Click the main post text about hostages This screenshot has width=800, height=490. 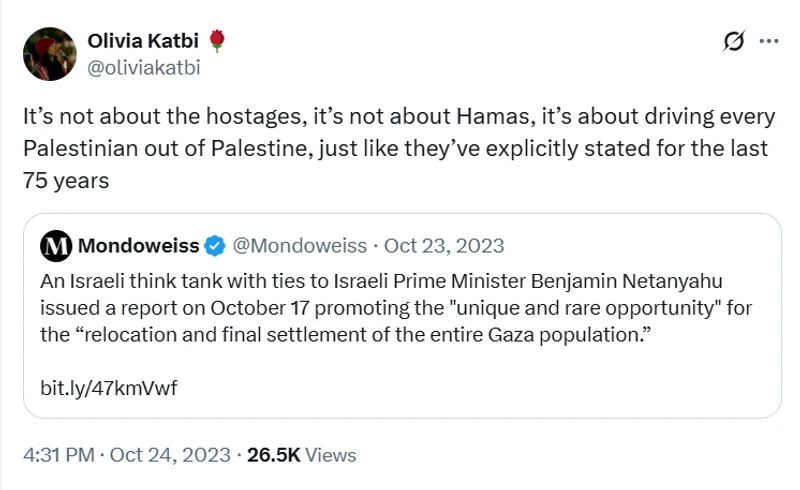[x=398, y=117]
